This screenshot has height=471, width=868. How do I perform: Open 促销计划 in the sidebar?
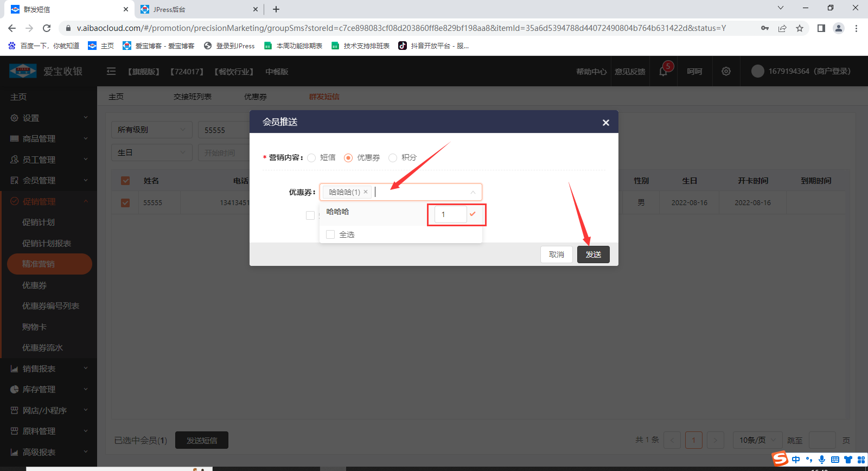pos(39,222)
